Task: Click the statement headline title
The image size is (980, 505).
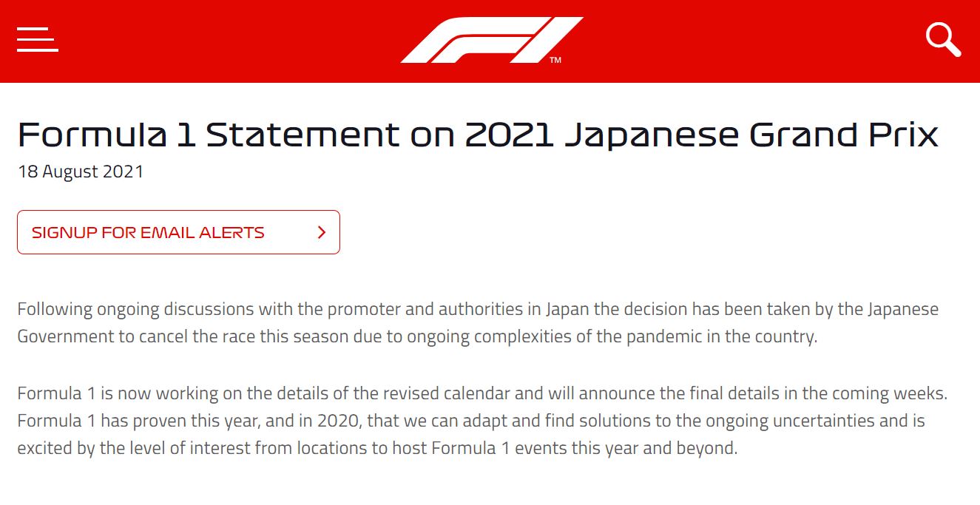Action: [478, 135]
